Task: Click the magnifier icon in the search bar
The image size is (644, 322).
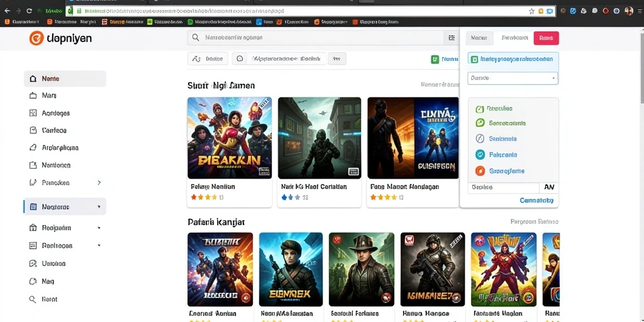Action: pyautogui.click(x=196, y=38)
